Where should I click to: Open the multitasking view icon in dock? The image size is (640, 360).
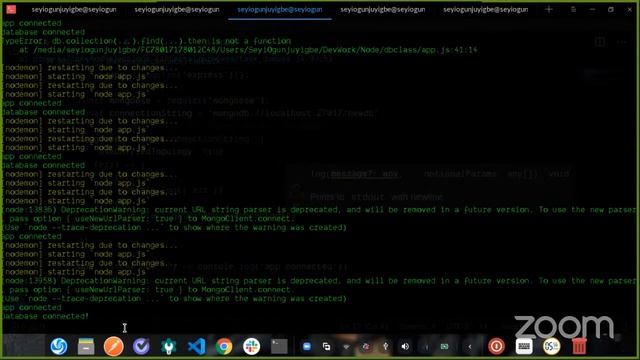click(327, 346)
